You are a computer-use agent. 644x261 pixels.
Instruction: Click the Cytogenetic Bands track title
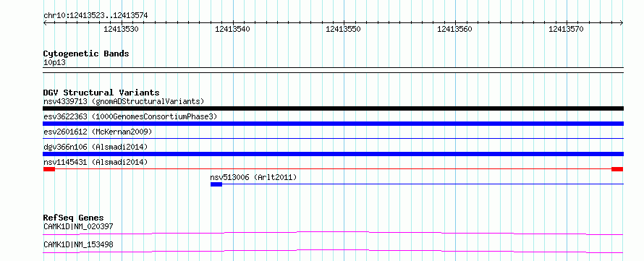(86, 54)
